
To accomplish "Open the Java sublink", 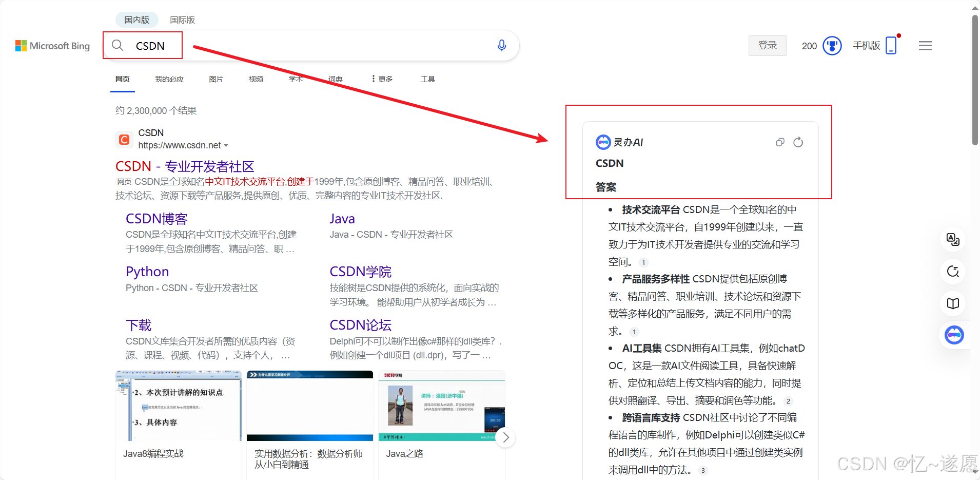I will point(342,219).
